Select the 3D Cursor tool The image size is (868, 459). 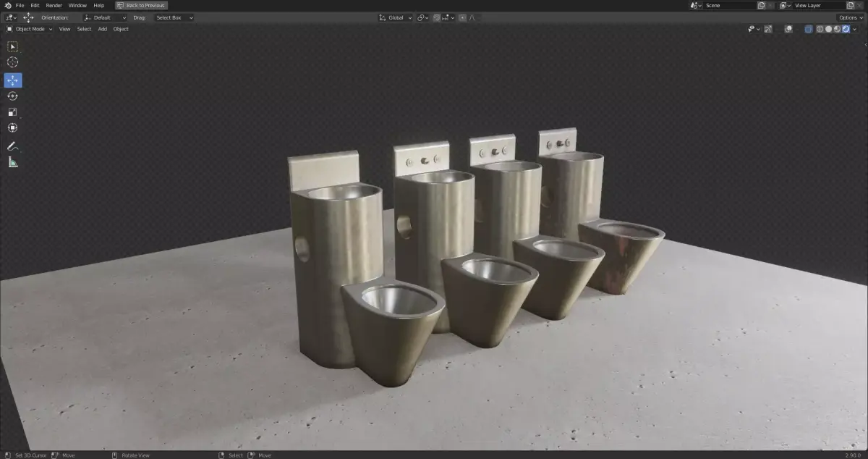point(12,62)
